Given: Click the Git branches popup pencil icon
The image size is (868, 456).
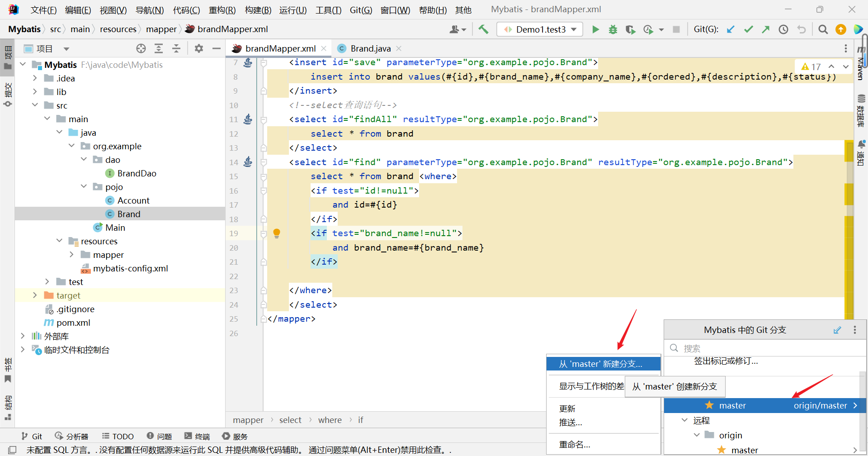Looking at the screenshot, I should pos(837,330).
